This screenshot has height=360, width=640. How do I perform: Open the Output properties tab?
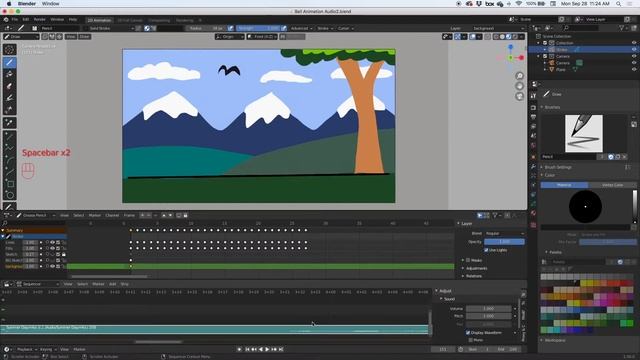(x=533, y=117)
